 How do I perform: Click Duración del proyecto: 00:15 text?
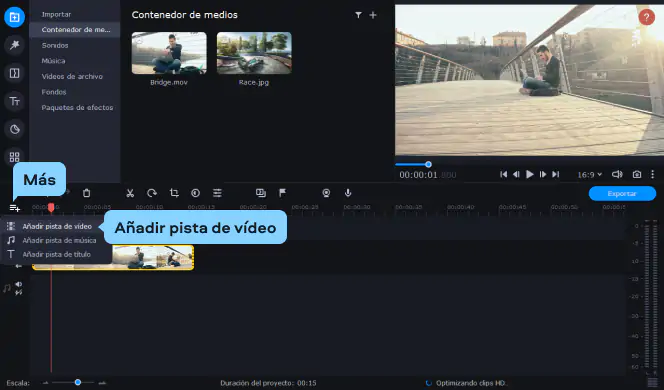268,383
